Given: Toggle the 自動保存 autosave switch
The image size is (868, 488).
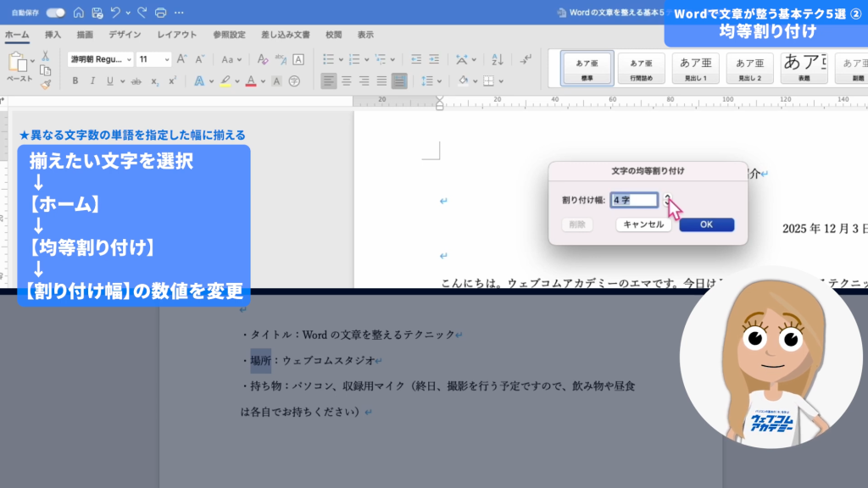Looking at the screenshot, I should 55,13.
